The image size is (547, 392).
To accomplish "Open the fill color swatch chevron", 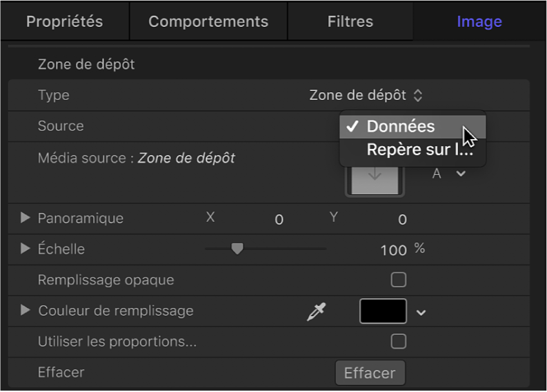I will (421, 313).
